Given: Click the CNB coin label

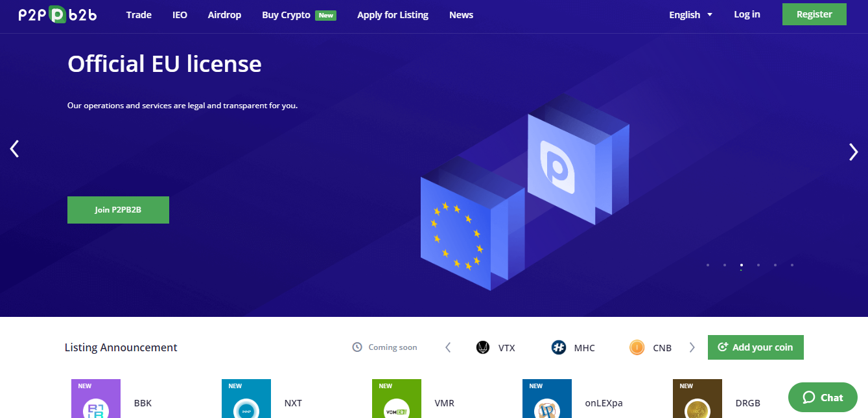Looking at the screenshot, I should (x=663, y=348).
